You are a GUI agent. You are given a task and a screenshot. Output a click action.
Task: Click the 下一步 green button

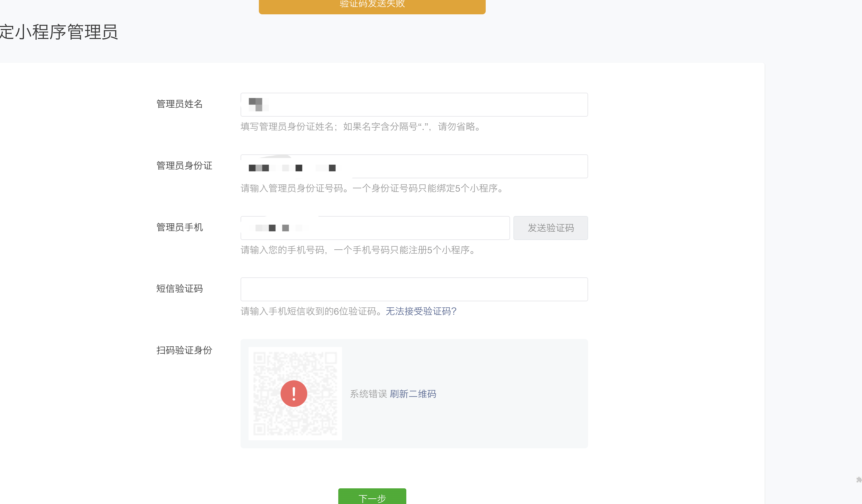372,496
